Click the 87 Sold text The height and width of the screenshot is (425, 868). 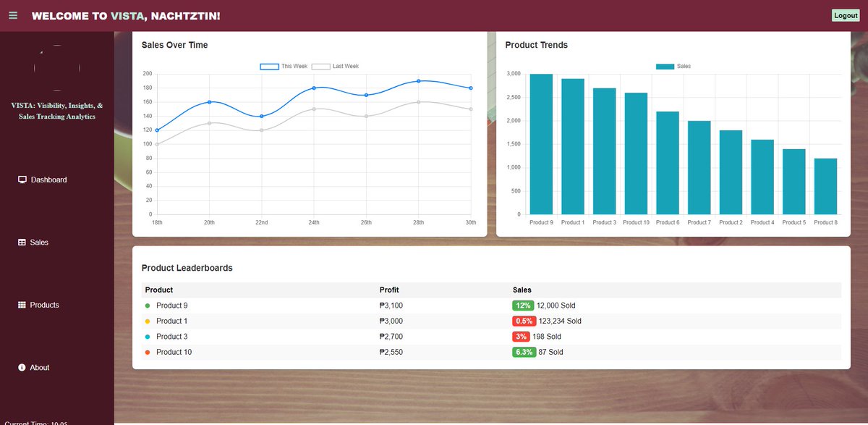[551, 352]
